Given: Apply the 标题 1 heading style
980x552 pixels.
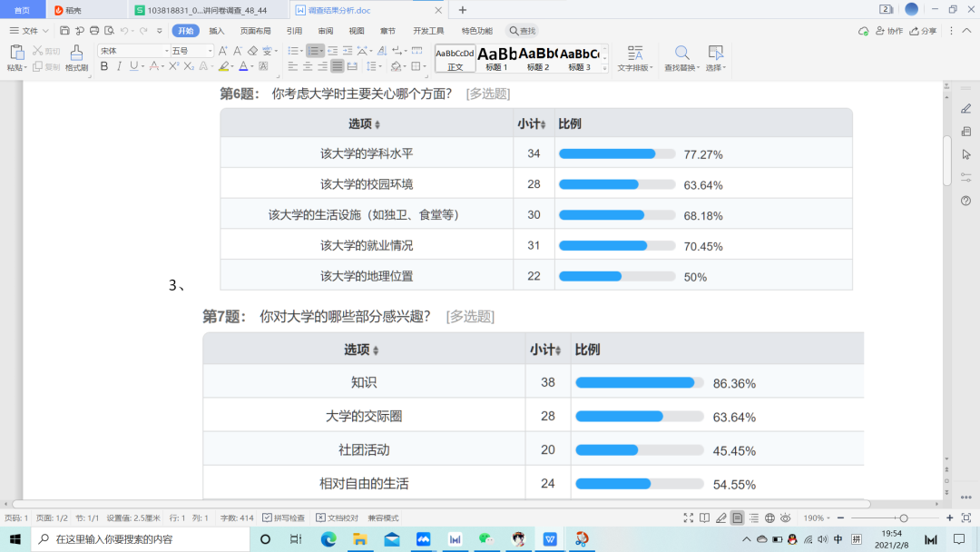Looking at the screenshot, I should pos(496,58).
